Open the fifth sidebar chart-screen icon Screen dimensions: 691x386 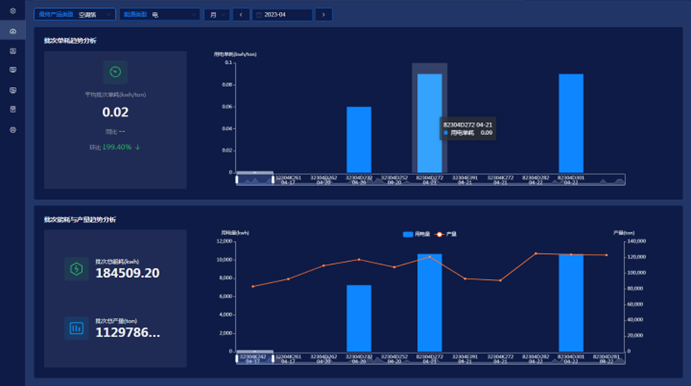13,90
